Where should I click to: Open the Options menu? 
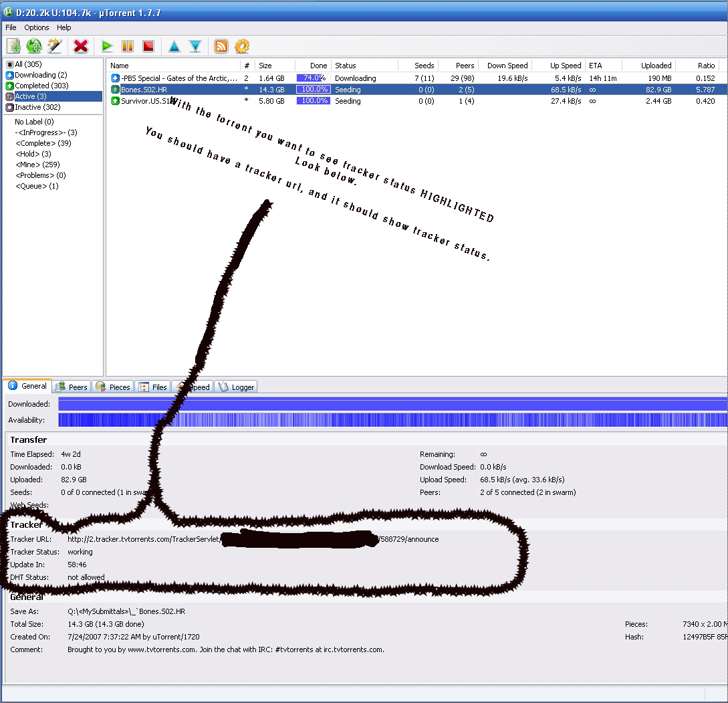[x=37, y=27]
